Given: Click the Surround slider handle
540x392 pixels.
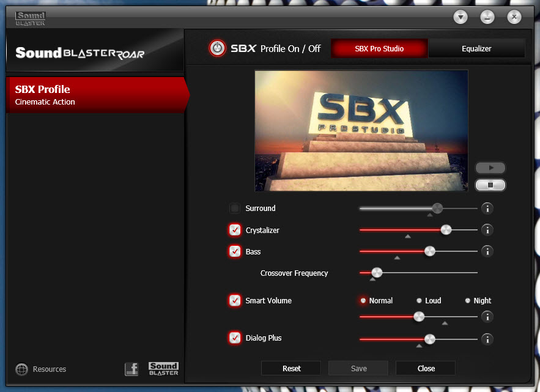Looking at the screenshot, I should click(437, 208).
